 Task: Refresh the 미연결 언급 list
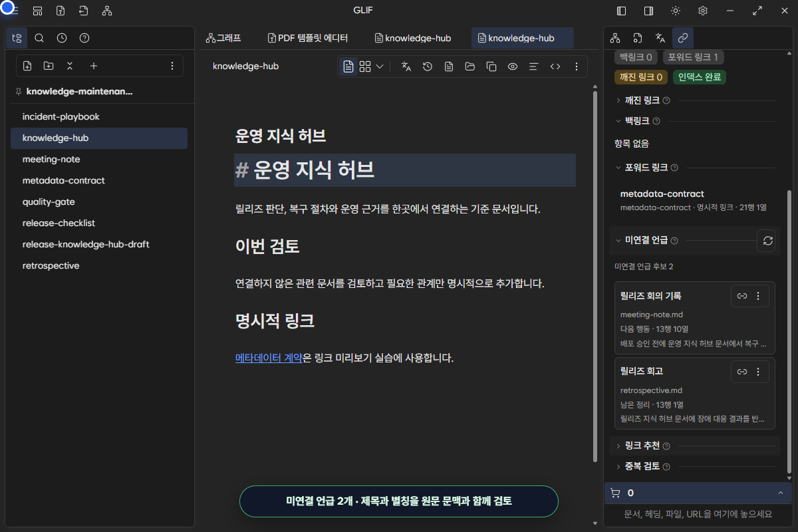click(768, 241)
